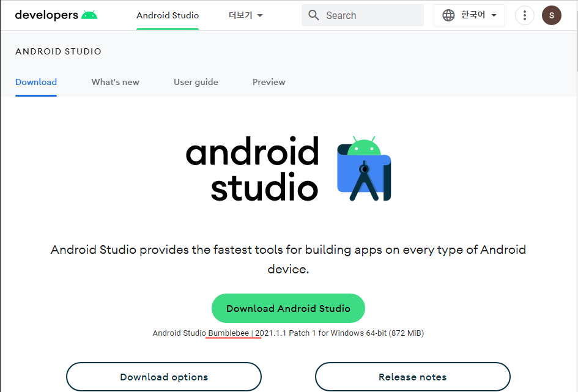
Task: Open the user account avatar S
Action: pyautogui.click(x=552, y=15)
